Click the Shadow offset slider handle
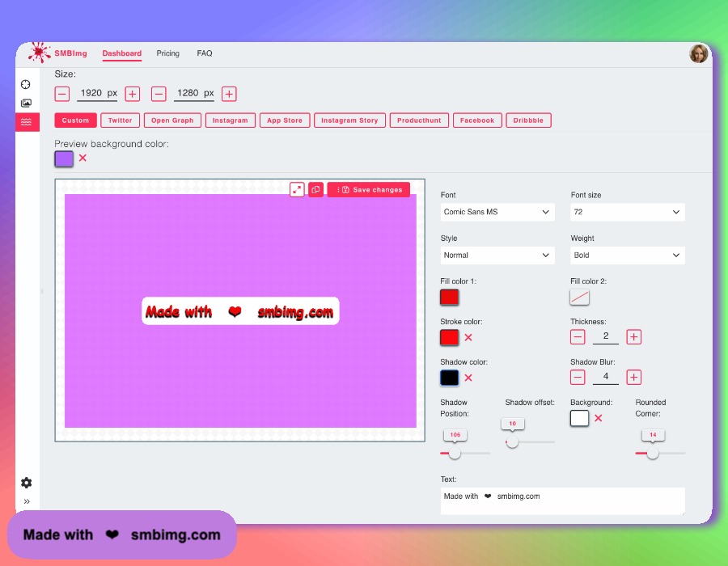Image resolution: width=728 pixels, height=566 pixels. [x=512, y=442]
